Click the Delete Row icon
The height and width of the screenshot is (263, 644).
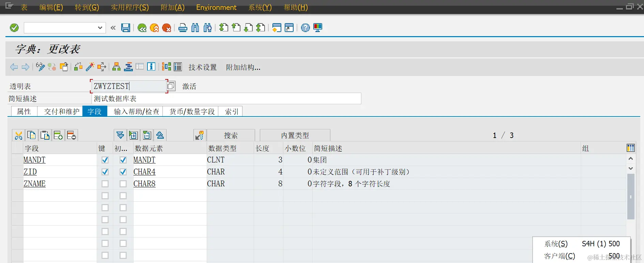coord(72,135)
